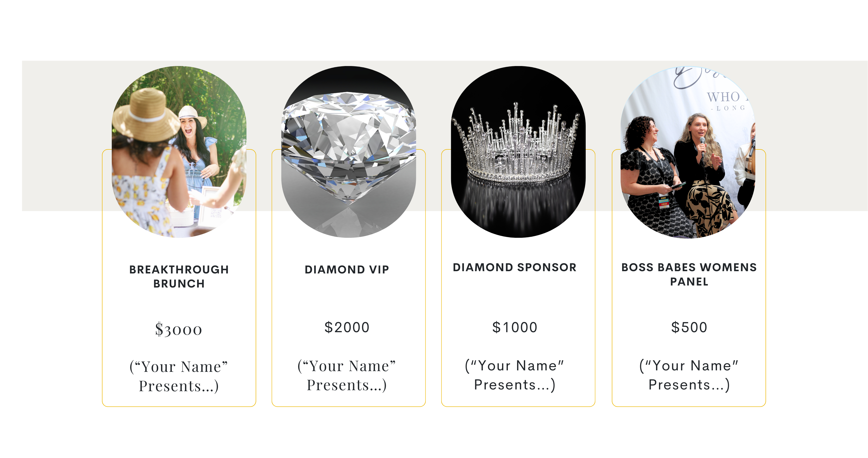Screen dimensions: 868x458
Task: Click the women's panel speakers photo
Action: [688, 152]
